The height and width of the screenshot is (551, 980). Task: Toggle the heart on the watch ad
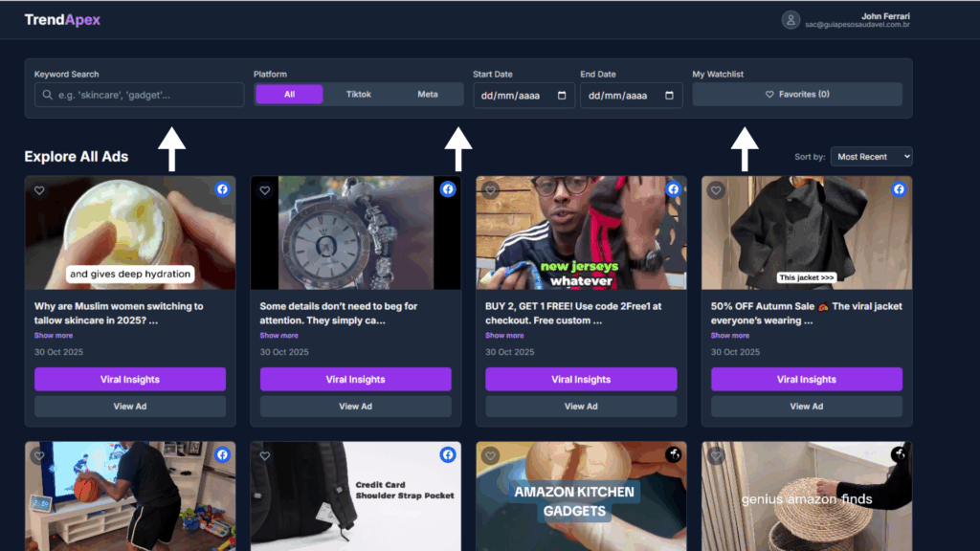pos(265,190)
